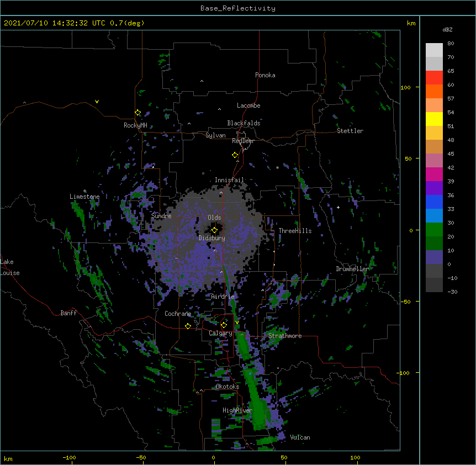Click the Calgary city label
Image resolution: width=476 pixels, height=465 pixels.
pyautogui.click(x=220, y=333)
